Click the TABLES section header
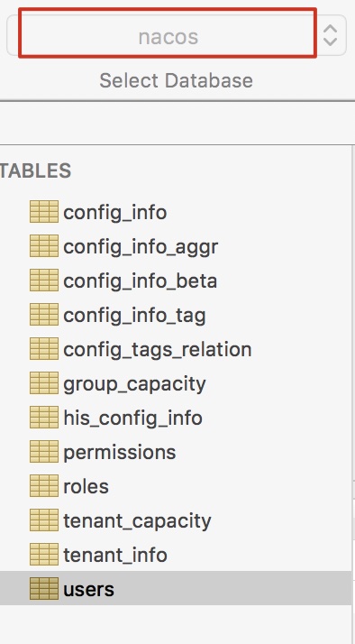Image resolution: width=355 pixels, height=644 pixels. [35, 170]
